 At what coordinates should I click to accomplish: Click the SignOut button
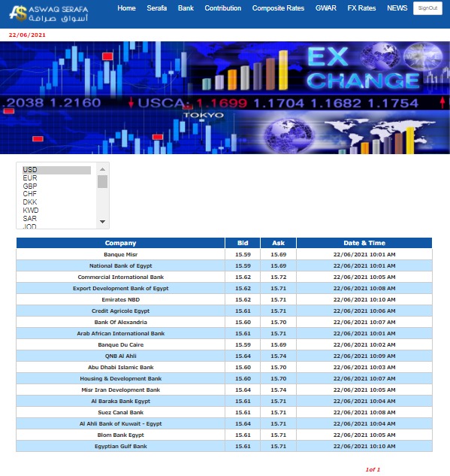pos(427,8)
